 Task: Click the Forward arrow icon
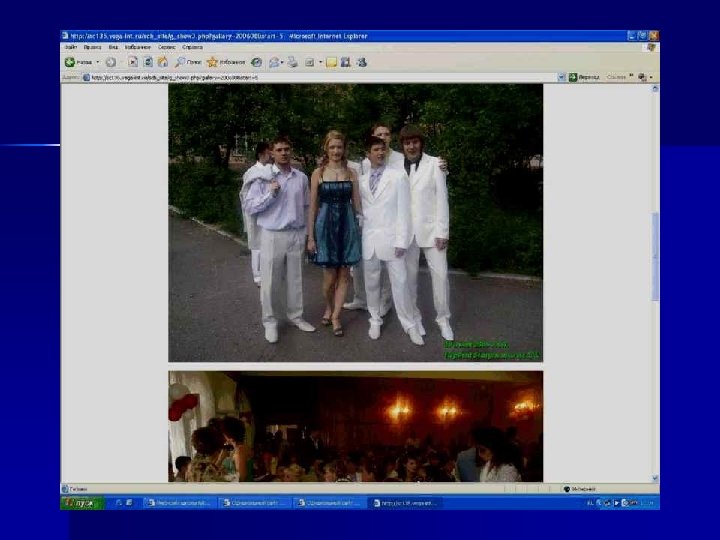coord(111,62)
